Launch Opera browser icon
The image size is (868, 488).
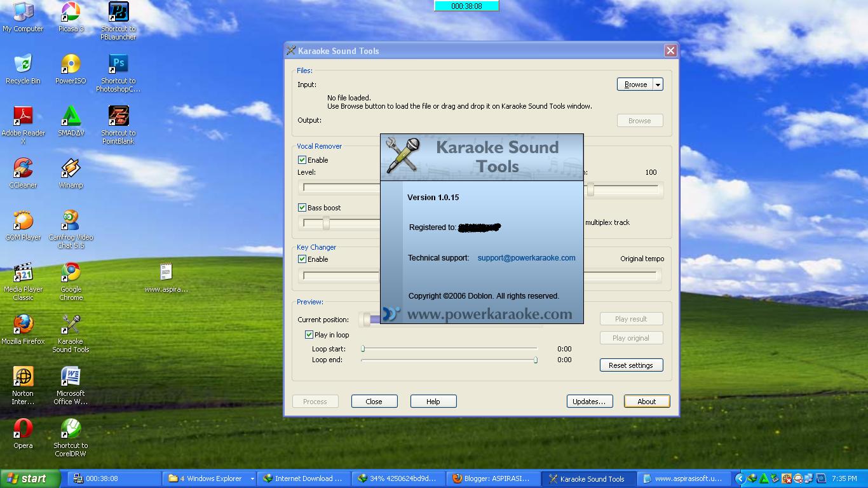tap(23, 434)
